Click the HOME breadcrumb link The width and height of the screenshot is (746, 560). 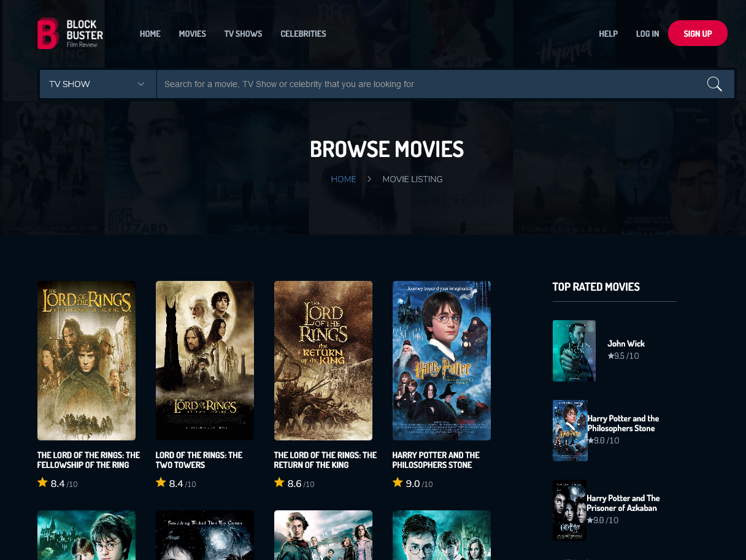pyautogui.click(x=344, y=179)
